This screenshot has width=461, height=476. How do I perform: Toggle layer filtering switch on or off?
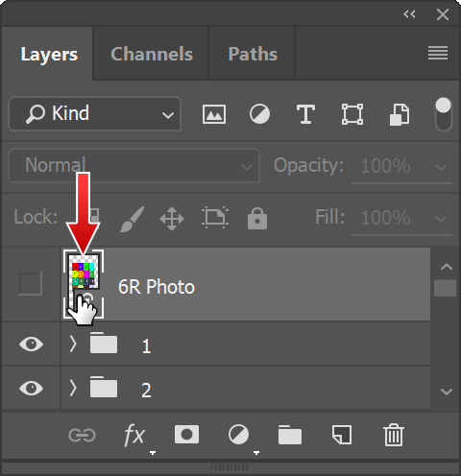tap(444, 114)
